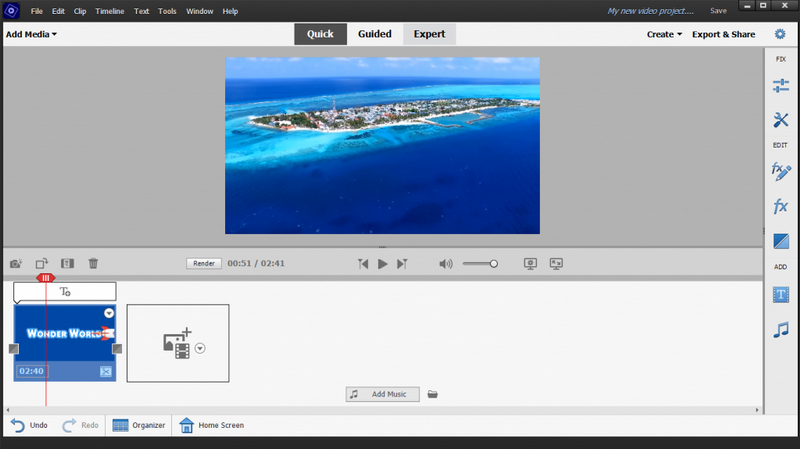Open music folder icon next to Add Music
This screenshot has width=800, height=449.
[x=433, y=394]
